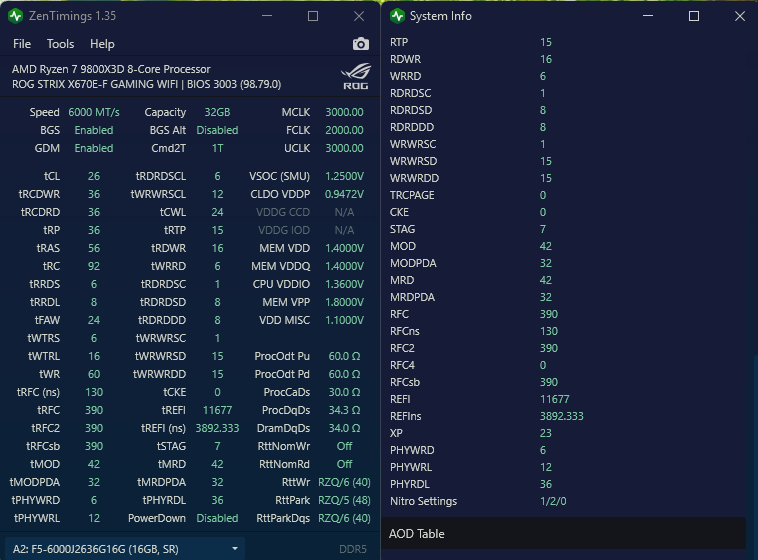Expand the AOD Table section
The height and width of the screenshot is (560, 758).
pyautogui.click(x=565, y=534)
